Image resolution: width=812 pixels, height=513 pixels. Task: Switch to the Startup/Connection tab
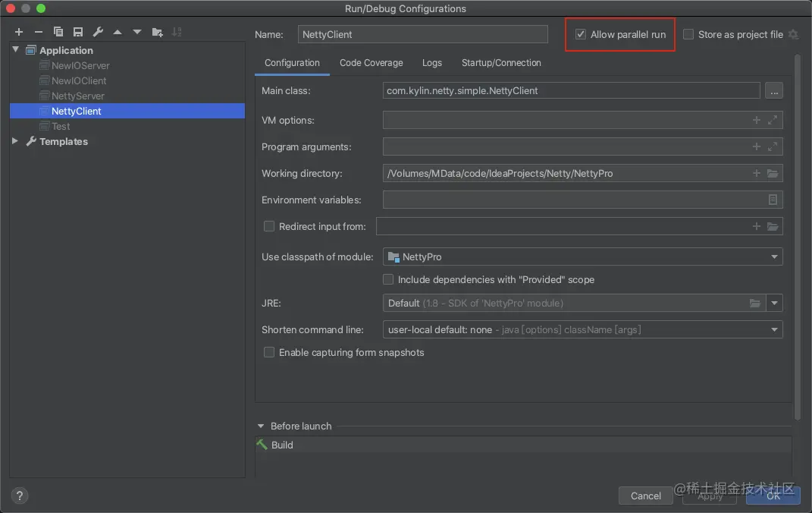[x=501, y=63]
